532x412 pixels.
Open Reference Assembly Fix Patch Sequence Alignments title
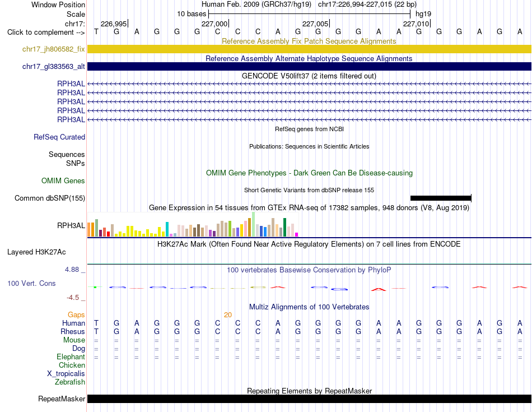click(x=309, y=41)
